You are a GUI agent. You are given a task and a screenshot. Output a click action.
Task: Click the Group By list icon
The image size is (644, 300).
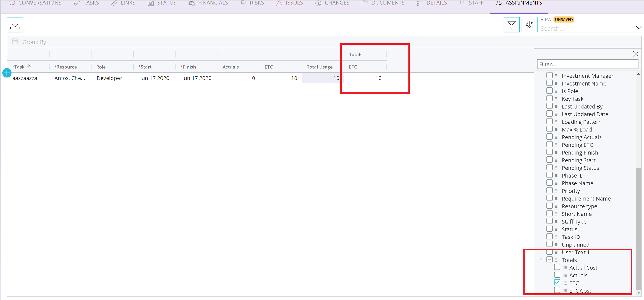[x=15, y=42]
